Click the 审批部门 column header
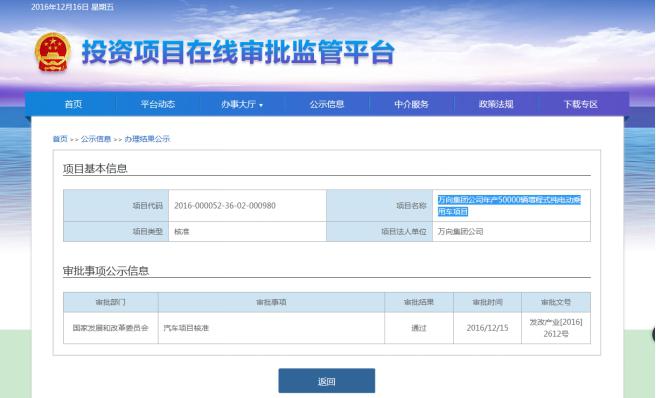The image size is (656, 398). [110, 302]
